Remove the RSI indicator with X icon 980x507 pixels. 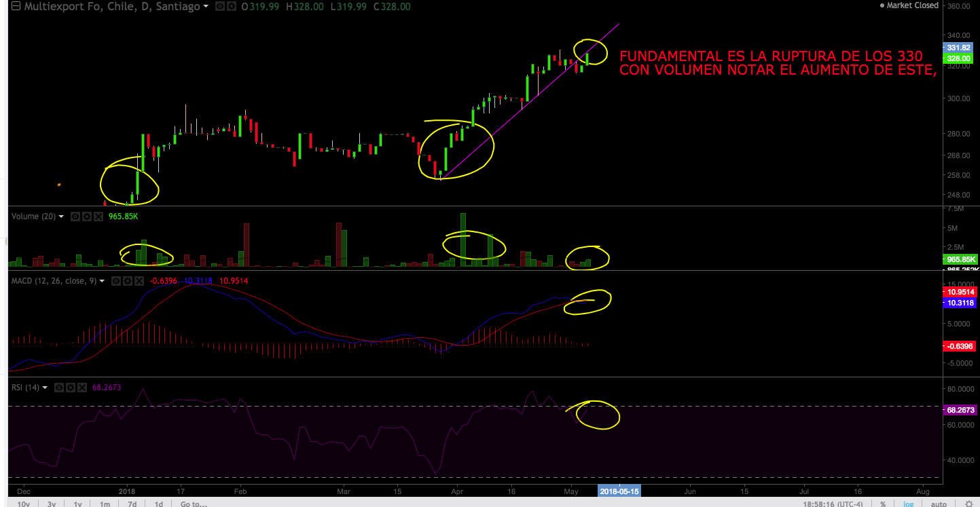pyautogui.click(x=81, y=388)
